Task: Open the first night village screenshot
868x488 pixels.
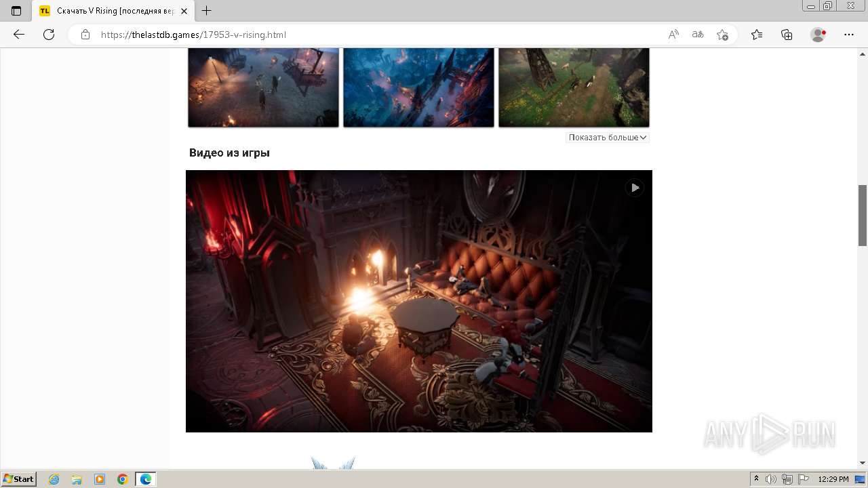Action: click(263, 87)
